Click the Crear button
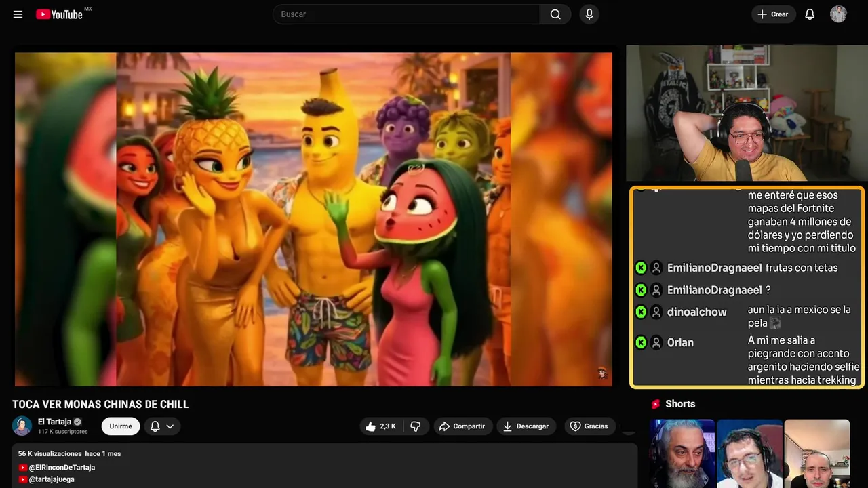 (x=773, y=14)
